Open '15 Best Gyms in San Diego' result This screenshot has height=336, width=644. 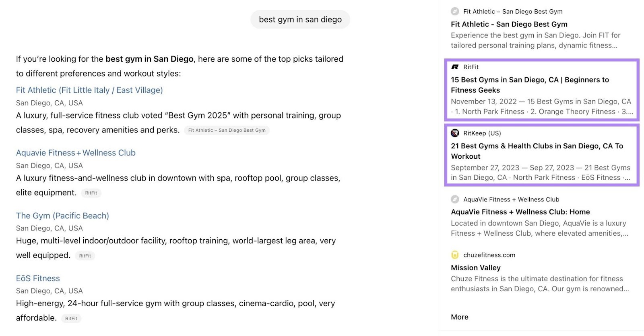(x=530, y=85)
